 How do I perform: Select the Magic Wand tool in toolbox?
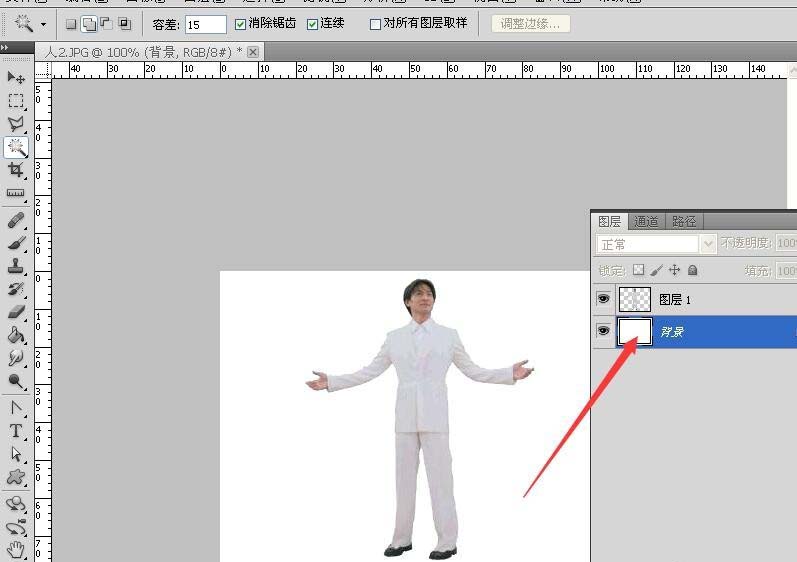pyautogui.click(x=16, y=147)
